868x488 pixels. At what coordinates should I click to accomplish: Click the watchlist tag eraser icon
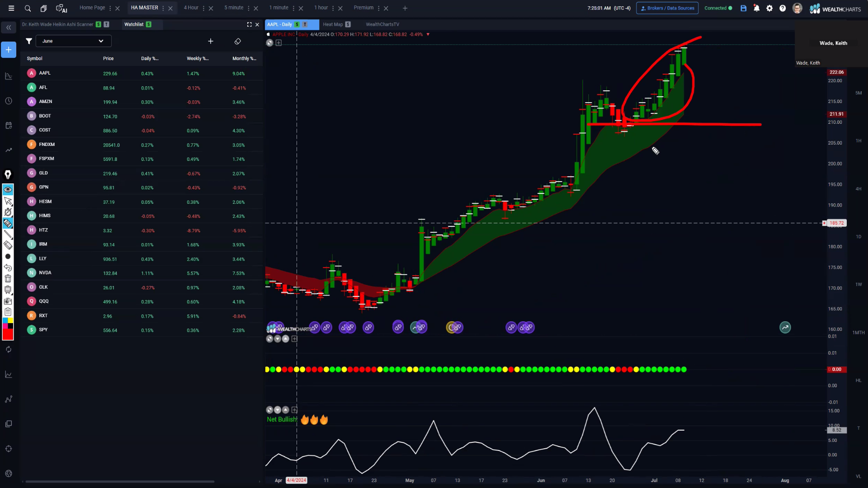pyautogui.click(x=238, y=41)
